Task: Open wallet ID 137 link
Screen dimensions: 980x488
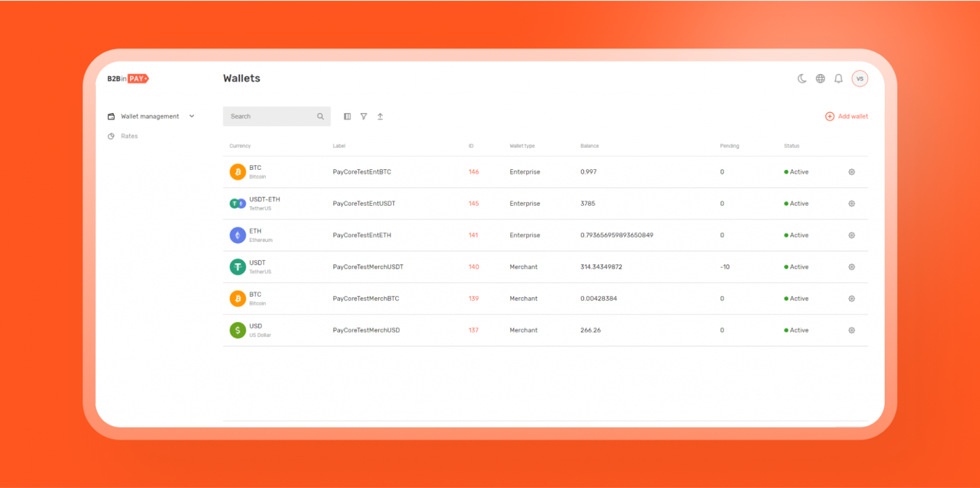Action: pos(474,330)
